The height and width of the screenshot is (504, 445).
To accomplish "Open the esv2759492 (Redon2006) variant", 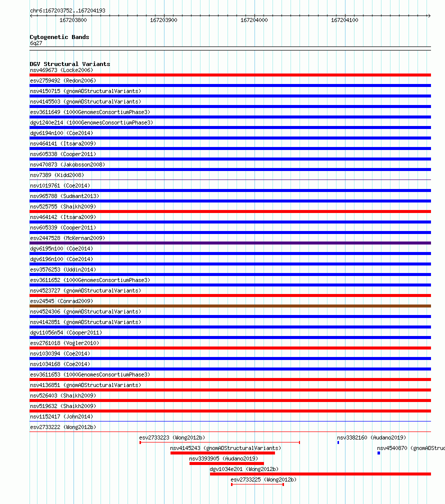I will pyautogui.click(x=63, y=80).
